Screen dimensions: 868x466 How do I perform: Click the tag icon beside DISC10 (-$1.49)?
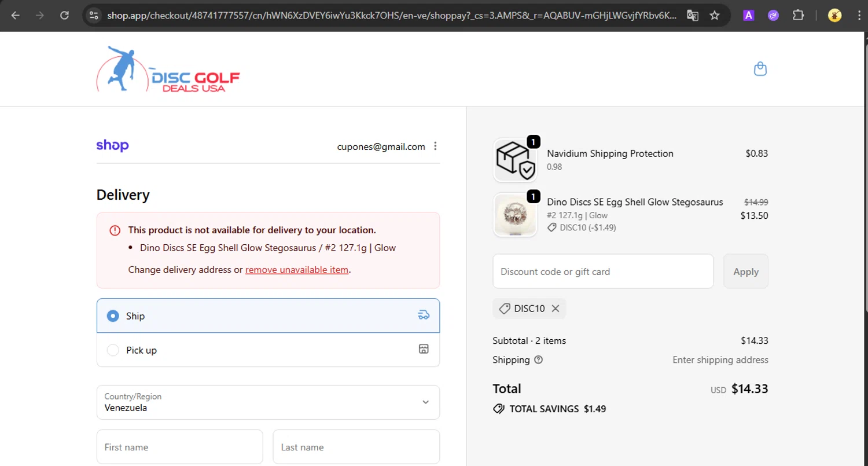[552, 228]
